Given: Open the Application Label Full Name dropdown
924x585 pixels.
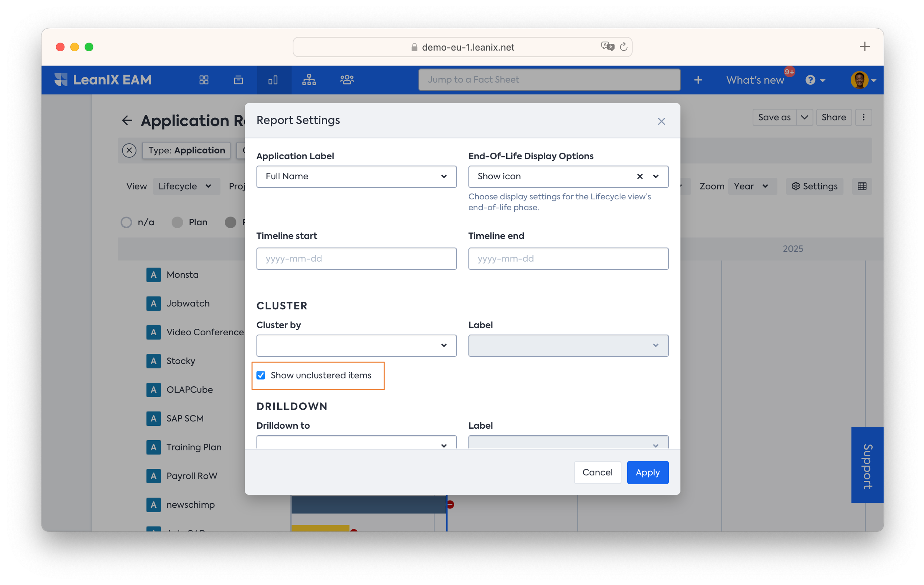Looking at the screenshot, I should (356, 177).
